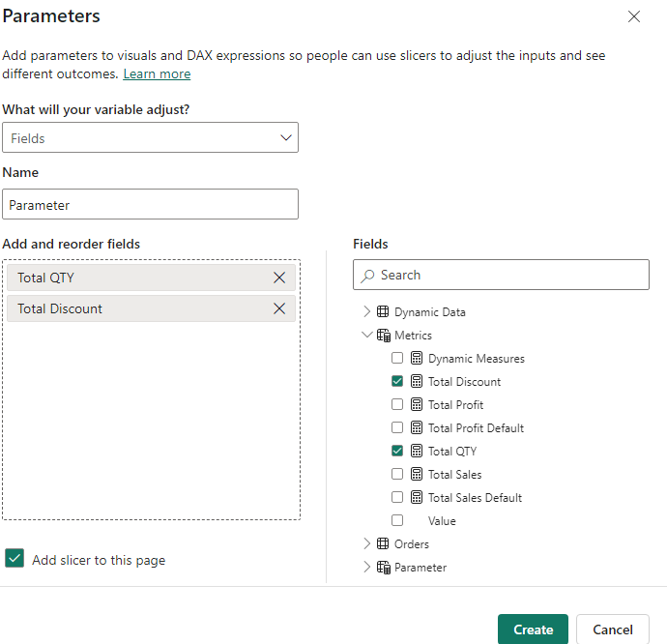
Task: Select the Orders table label
Action: point(412,544)
